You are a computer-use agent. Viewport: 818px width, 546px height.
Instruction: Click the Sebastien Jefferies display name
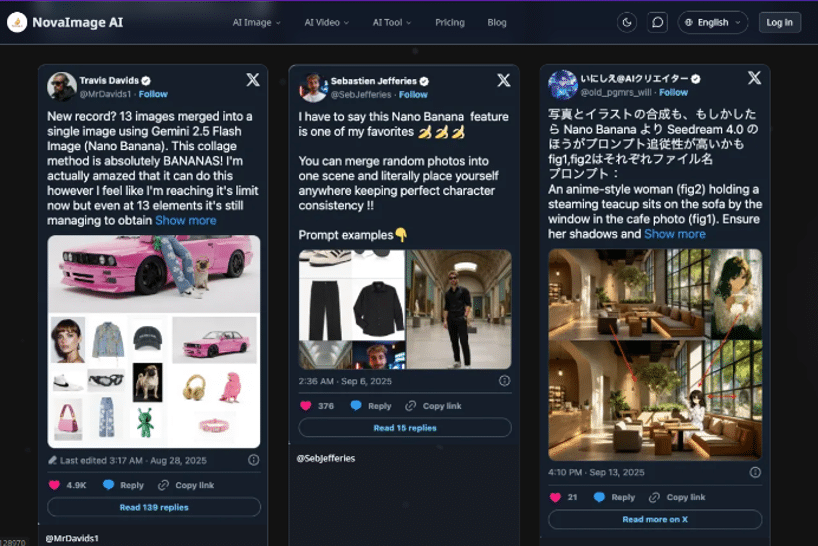pos(374,81)
